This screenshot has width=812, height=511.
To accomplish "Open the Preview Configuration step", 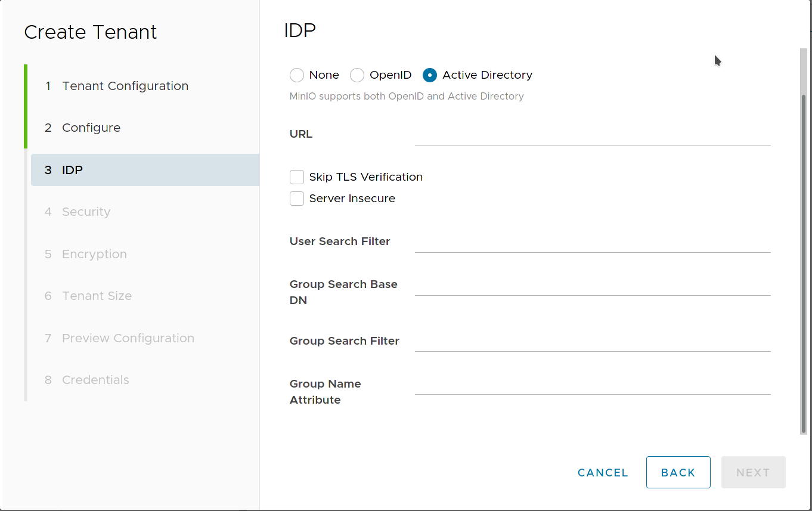I will tap(128, 338).
